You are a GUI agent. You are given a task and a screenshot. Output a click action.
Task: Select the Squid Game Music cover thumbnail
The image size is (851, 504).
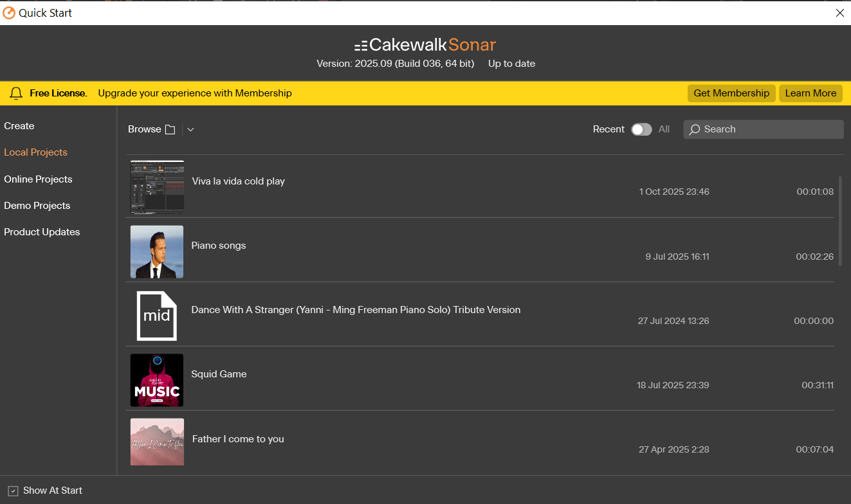point(157,380)
